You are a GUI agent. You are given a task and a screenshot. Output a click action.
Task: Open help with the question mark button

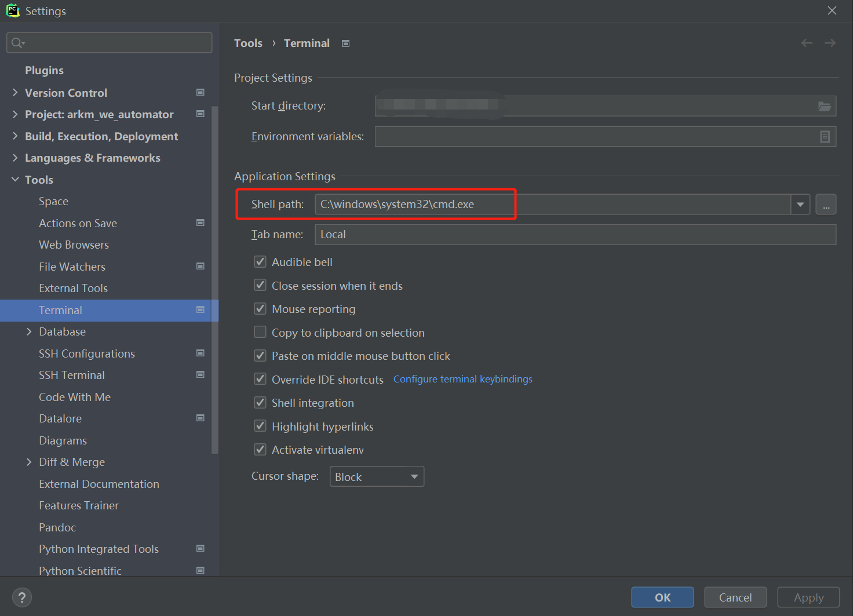point(22,597)
